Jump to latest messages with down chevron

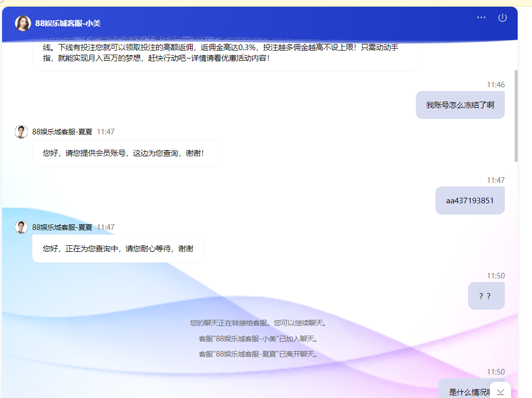pos(500,391)
